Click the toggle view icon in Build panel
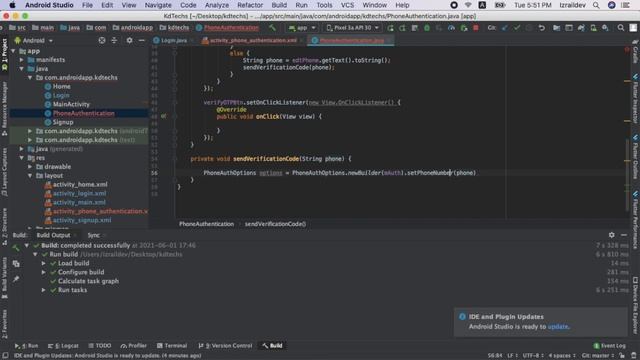 point(16,264)
